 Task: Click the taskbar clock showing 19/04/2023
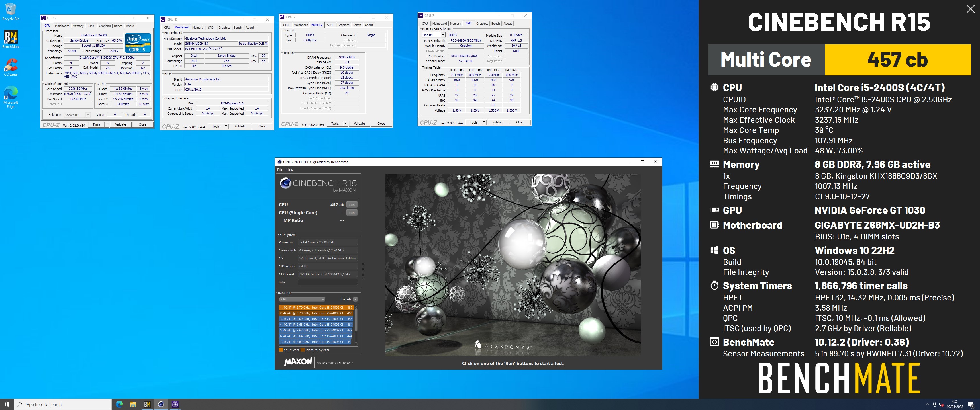click(955, 404)
